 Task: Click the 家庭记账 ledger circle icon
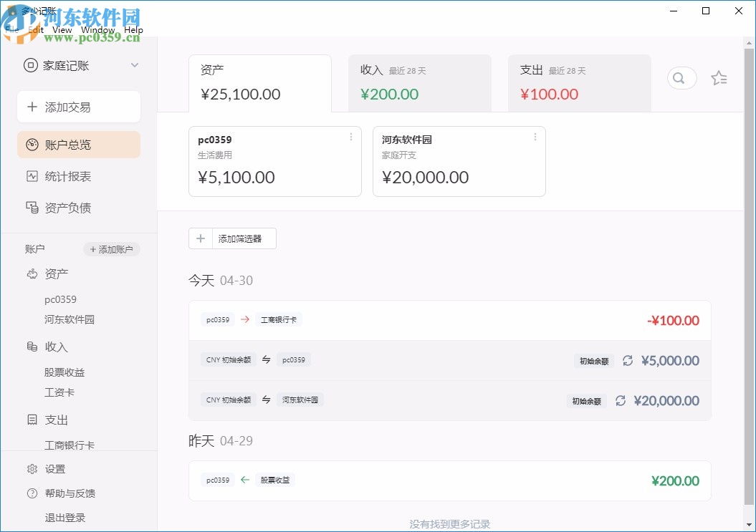30,66
